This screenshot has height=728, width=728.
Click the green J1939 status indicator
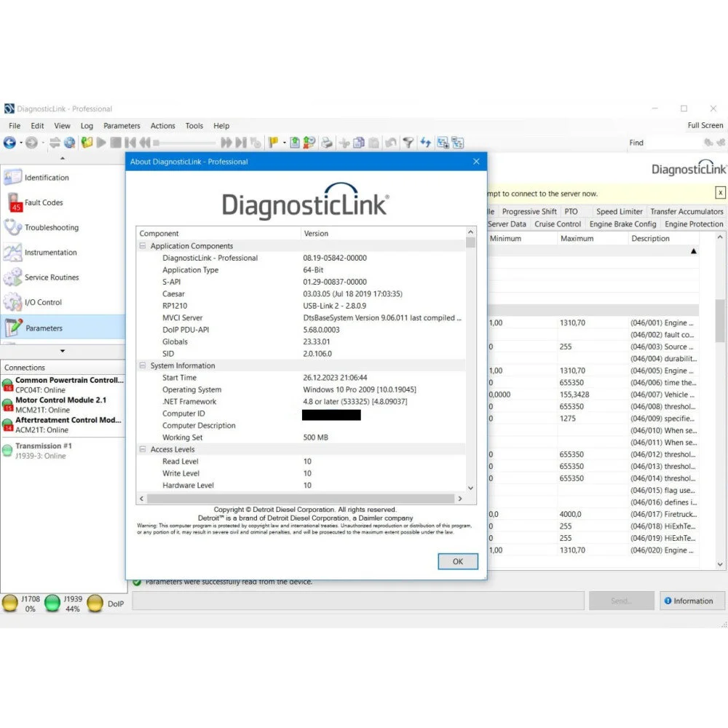pyautogui.click(x=52, y=604)
